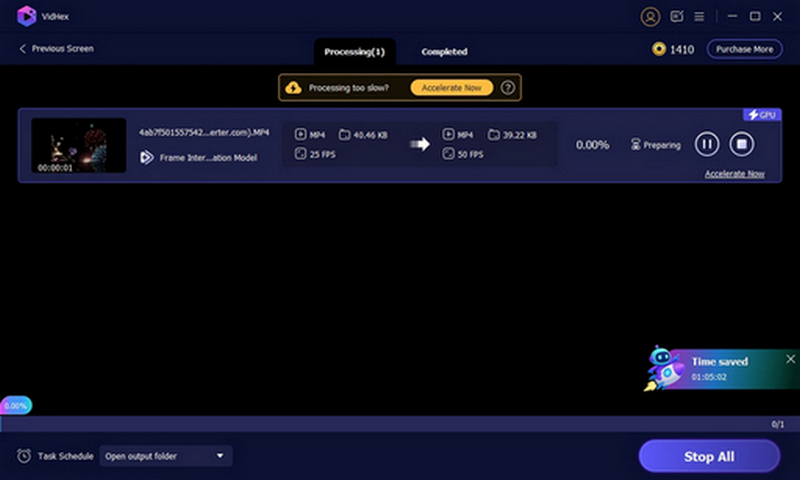The width and height of the screenshot is (800, 480).
Task: Open the feedback note icon in title bar
Action: click(677, 17)
